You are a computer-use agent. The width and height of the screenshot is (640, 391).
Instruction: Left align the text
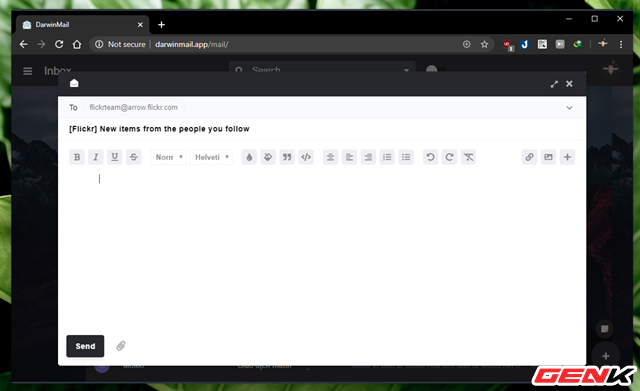pos(349,157)
